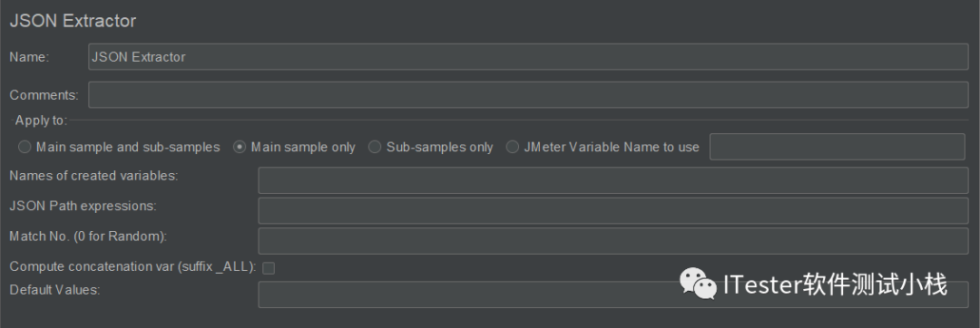The image size is (980, 328).
Task: Tick the Compute concatenation var checkbox
Action: pos(268,268)
